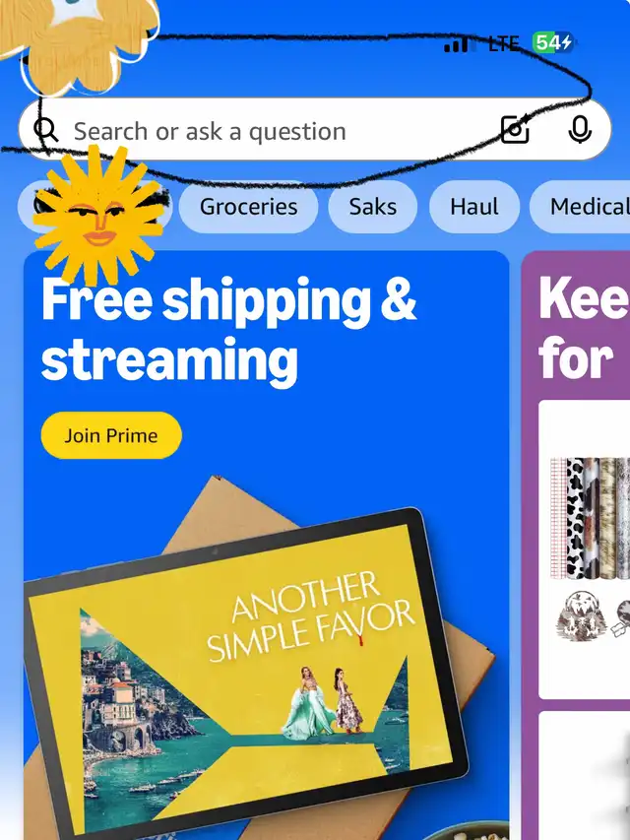
Task: Start voice search with the microphone icon
Action: coord(580,130)
